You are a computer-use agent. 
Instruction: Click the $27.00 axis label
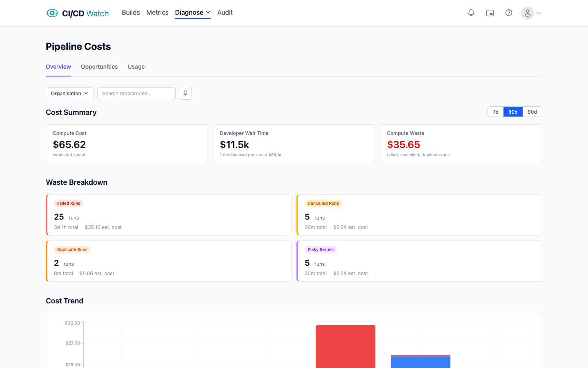pos(73,343)
